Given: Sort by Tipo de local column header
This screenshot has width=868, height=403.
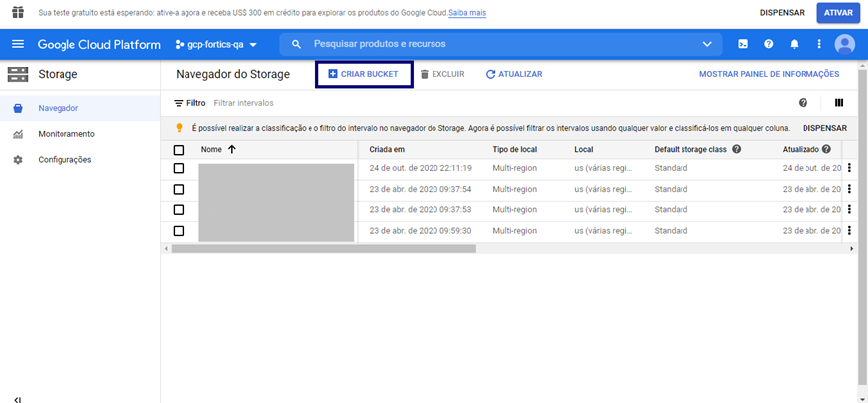Looking at the screenshot, I should click(x=514, y=150).
